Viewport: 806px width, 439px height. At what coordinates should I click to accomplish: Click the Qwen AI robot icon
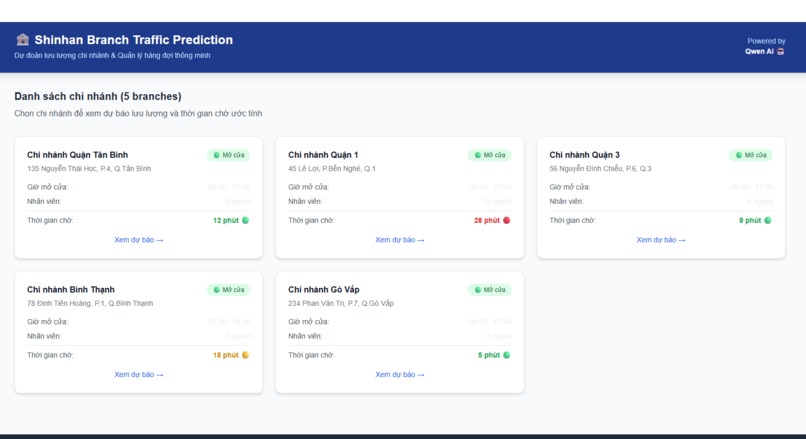tap(780, 51)
